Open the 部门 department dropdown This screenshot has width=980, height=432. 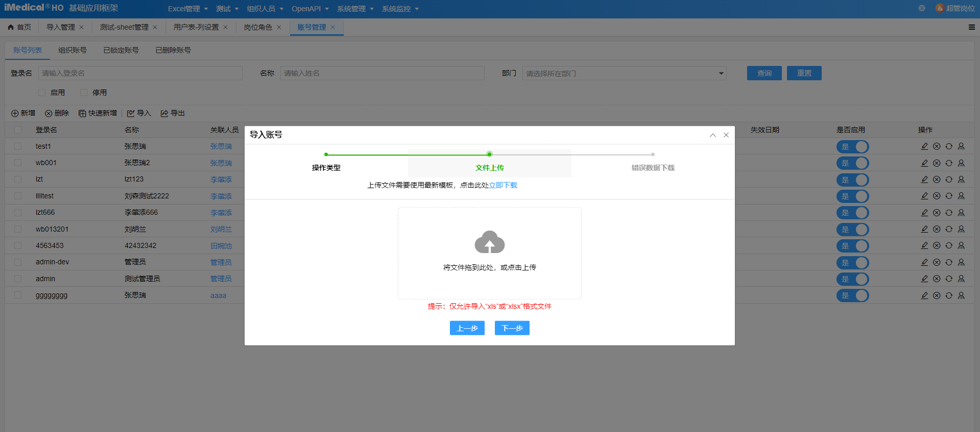point(624,73)
